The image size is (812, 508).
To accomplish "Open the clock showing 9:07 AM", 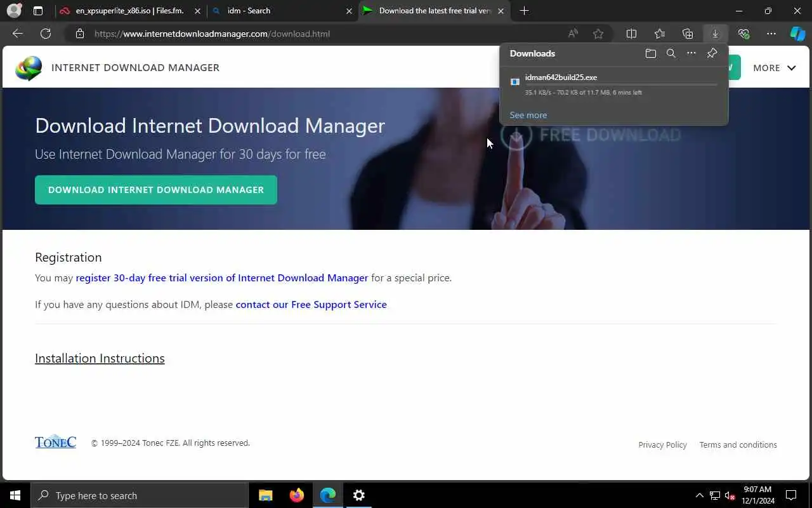I will (757, 495).
